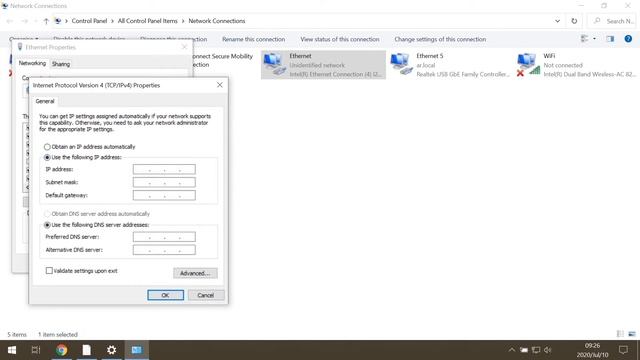Switch to Sharing tab in Ethernet Properties

point(61,64)
